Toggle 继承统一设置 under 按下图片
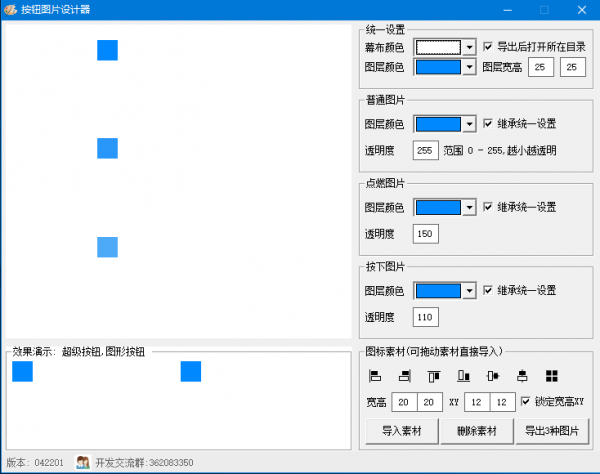This screenshot has width=600, height=474. [488, 290]
